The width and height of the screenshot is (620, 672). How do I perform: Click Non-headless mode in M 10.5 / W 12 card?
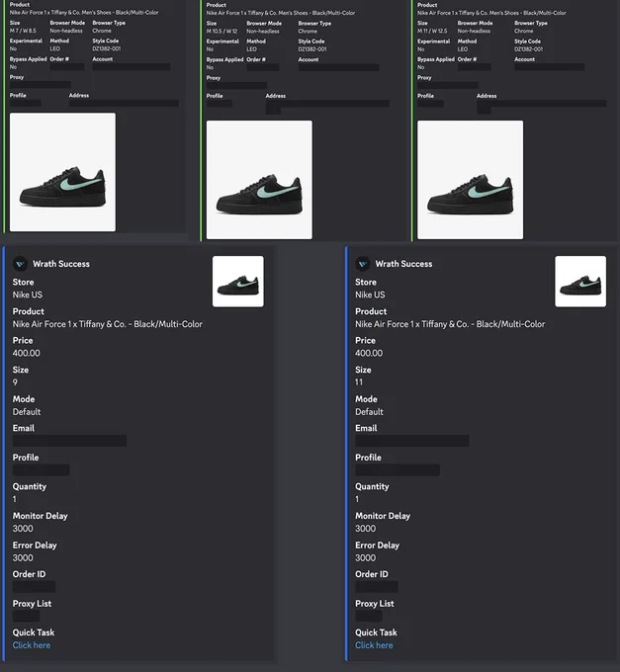coord(263,32)
